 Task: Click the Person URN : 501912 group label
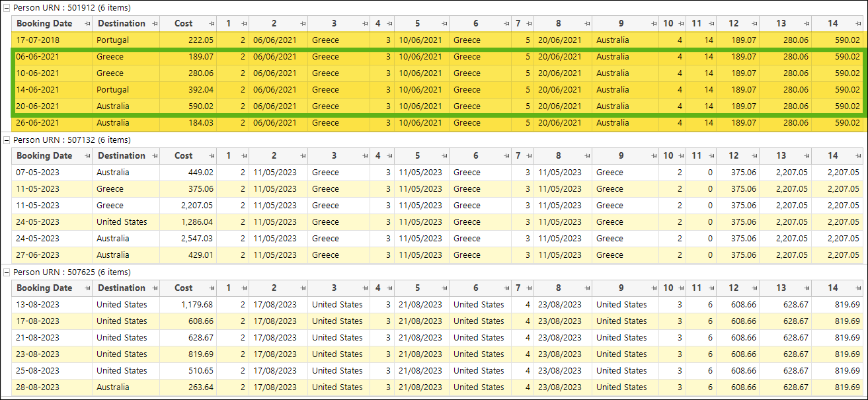[x=72, y=8]
